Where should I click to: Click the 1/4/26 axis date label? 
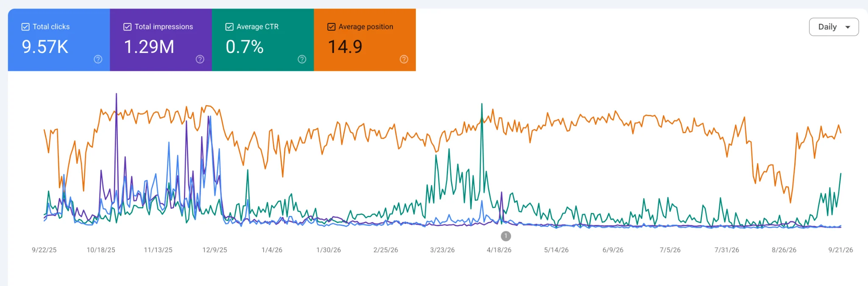pos(272,250)
